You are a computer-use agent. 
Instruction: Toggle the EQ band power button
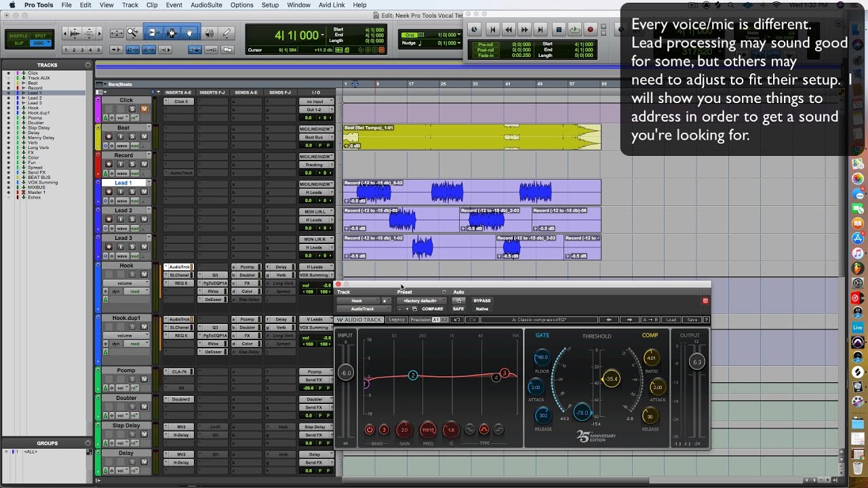370,430
